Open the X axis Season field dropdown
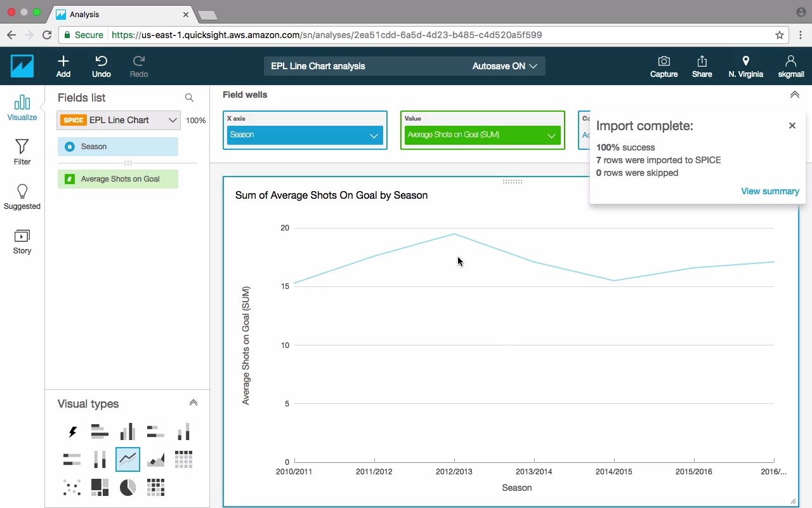This screenshot has width=812, height=508. tap(374, 135)
